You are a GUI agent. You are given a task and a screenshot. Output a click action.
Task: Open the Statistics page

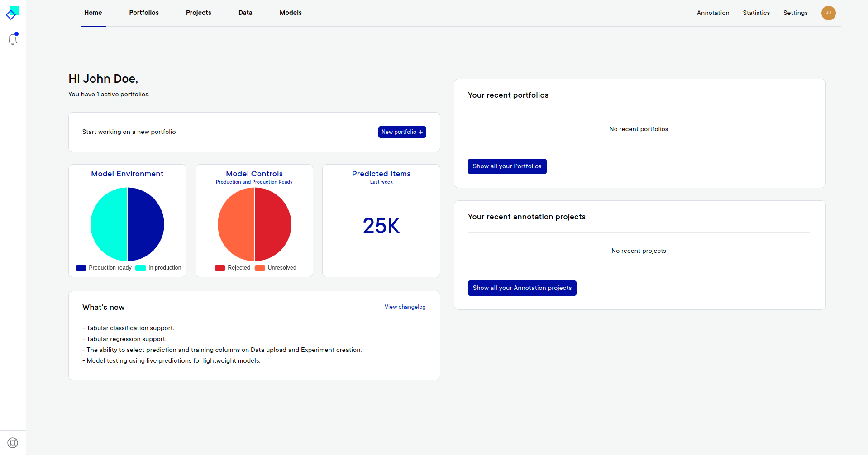756,13
